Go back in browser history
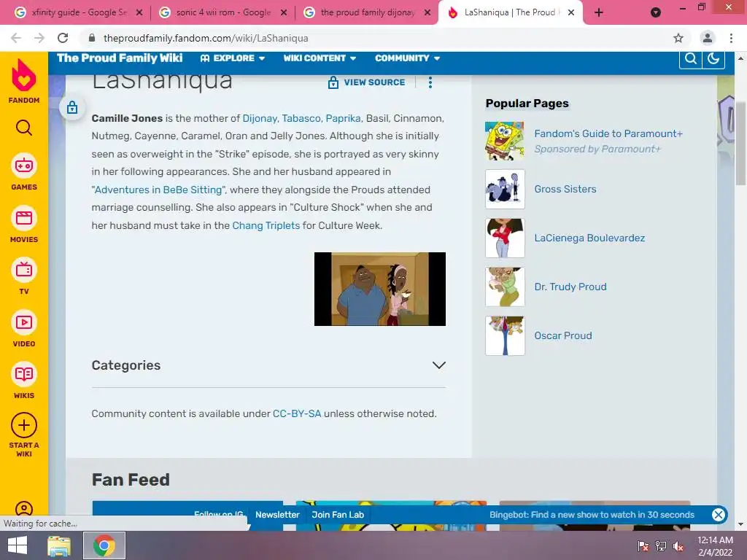Viewport: 747px width, 560px height. [16, 38]
